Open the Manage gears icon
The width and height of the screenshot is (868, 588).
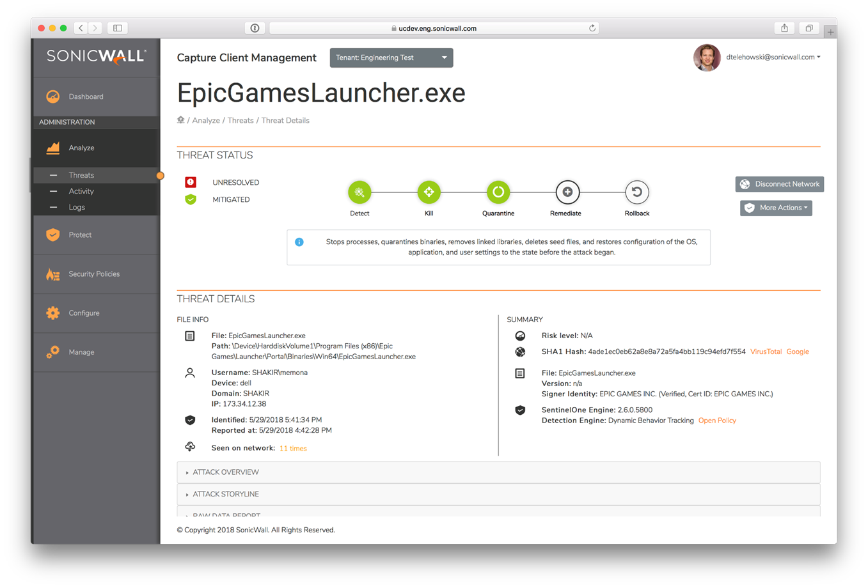click(53, 352)
